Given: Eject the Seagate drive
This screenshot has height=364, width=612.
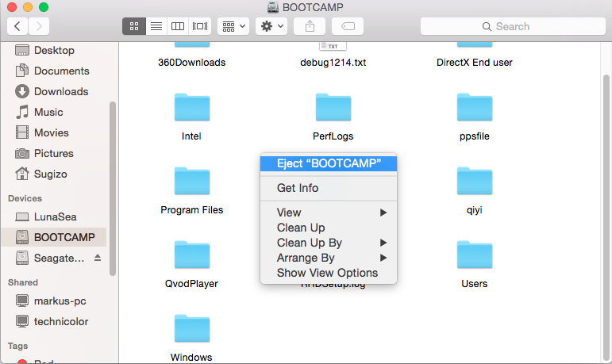Looking at the screenshot, I should click(x=98, y=258).
